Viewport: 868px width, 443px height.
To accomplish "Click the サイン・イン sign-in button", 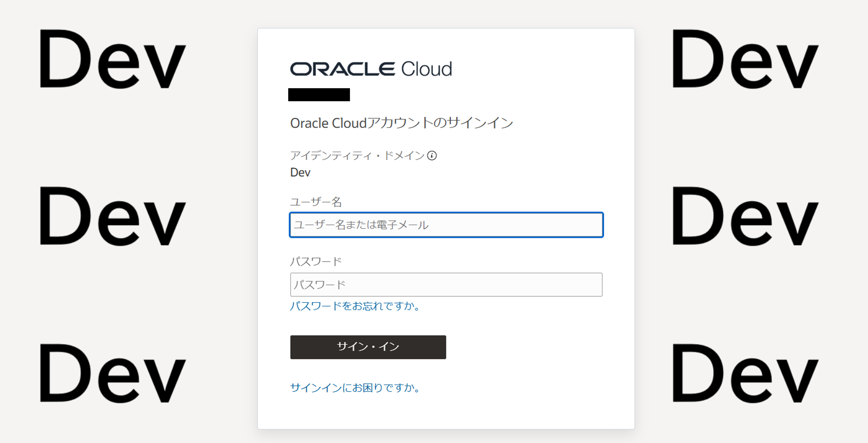I will coord(368,347).
